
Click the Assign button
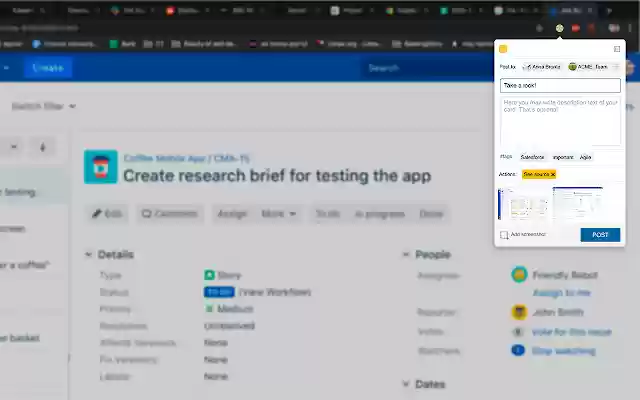(232, 214)
